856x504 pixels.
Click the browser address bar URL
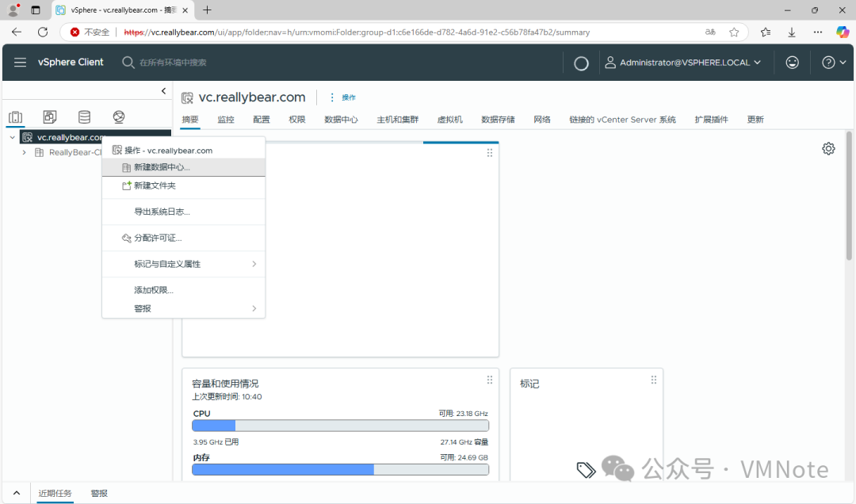tap(357, 32)
